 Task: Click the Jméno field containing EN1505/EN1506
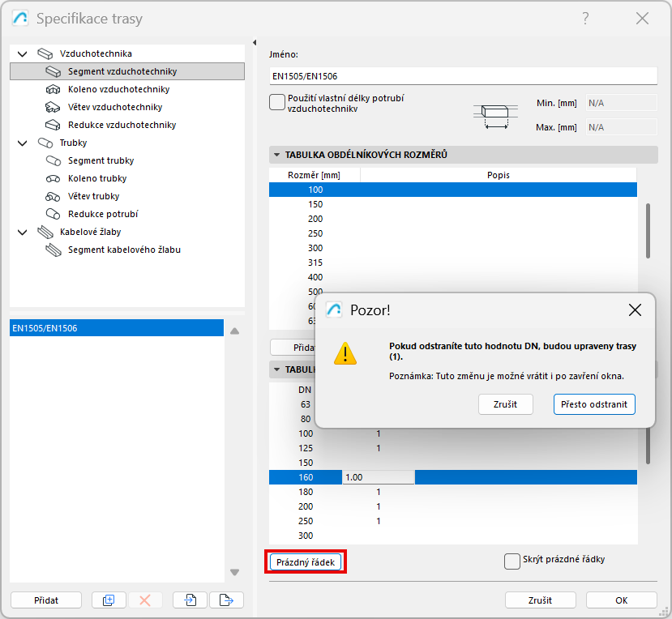(x=463, y=76)
